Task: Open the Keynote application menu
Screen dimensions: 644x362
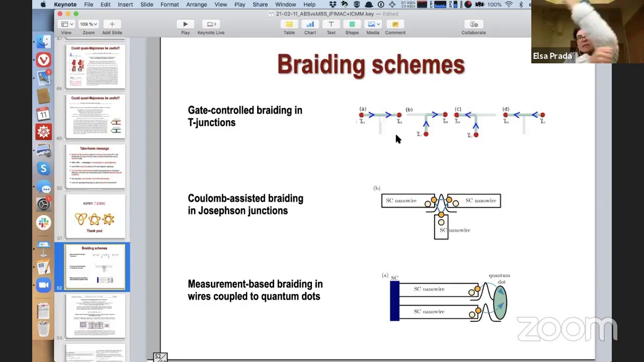Action: (x=65, y=5)
